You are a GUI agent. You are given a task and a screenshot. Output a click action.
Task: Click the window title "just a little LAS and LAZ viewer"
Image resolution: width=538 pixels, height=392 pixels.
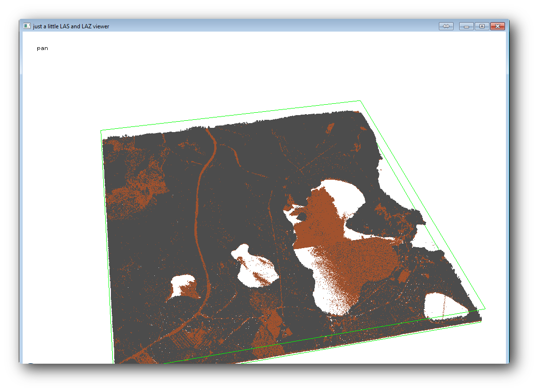click(x=71, y=26)
